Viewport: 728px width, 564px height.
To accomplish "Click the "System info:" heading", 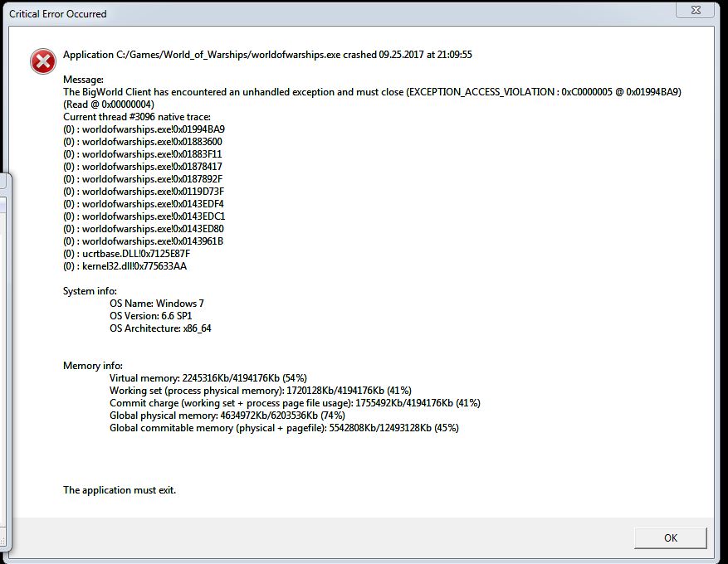I will click(90, 291).
